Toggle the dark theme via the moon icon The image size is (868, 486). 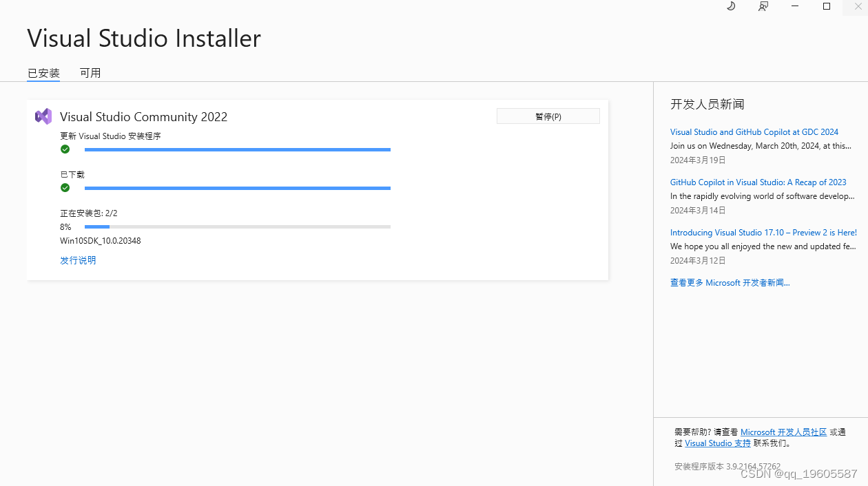(730, 7)
